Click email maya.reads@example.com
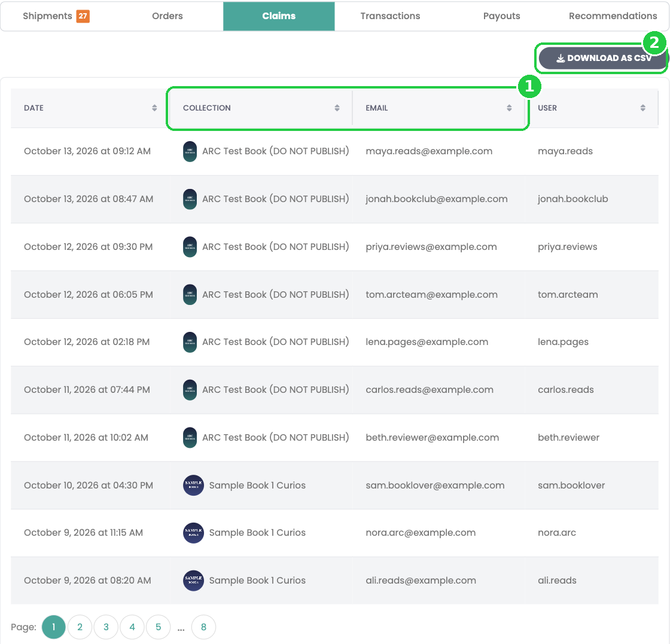The image size is (670, 644). click(429, 151)
